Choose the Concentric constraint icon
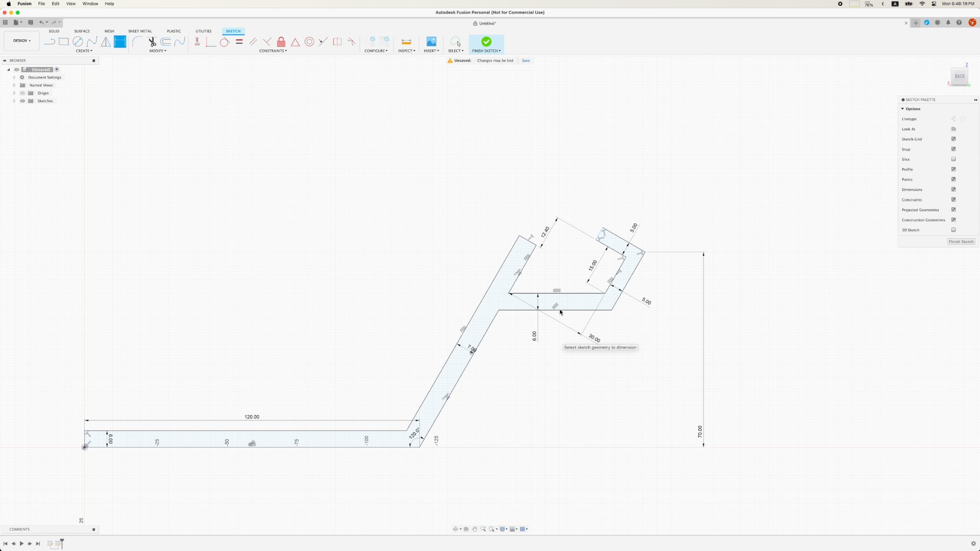This screenshot has height=551, width=980. click(x=309, y=42)
